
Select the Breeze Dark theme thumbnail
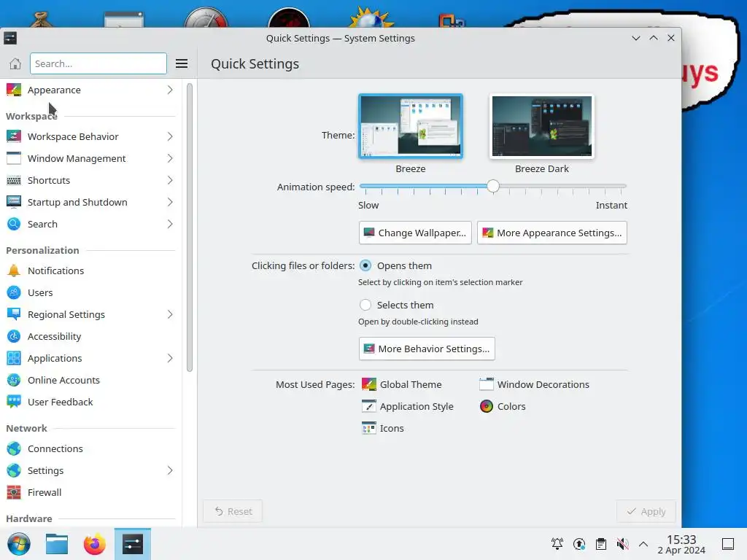coord(542,125)
